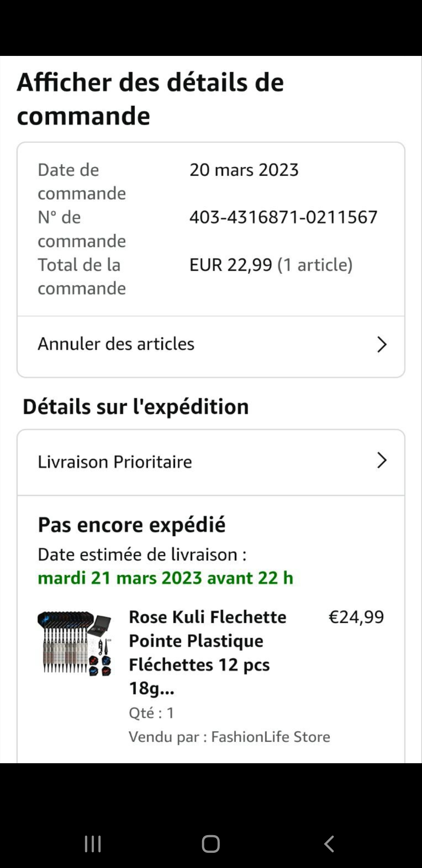
Task: Select the Livraison Prioritaire row label
Action: (x=115, y=462)
